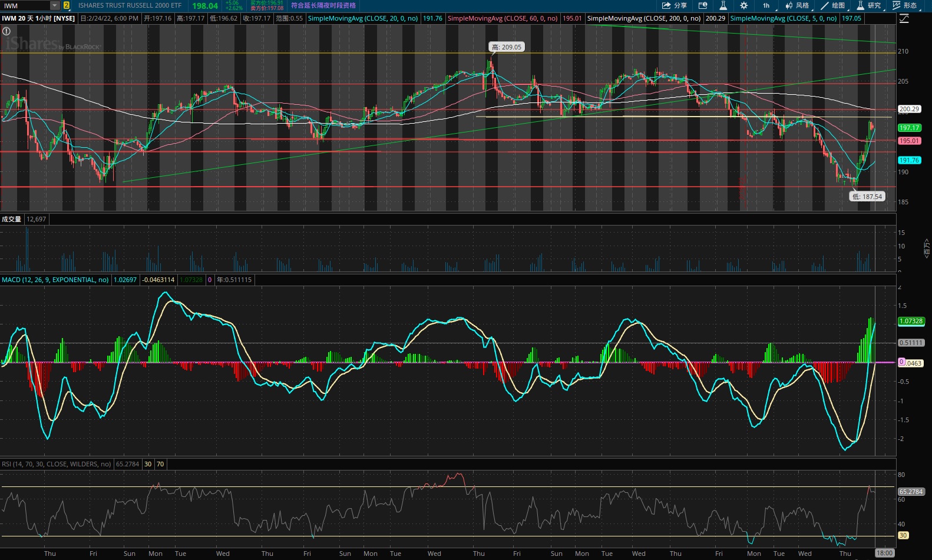
Task: Click the 年:0.511115 MACD readout
Action: (x=234, y=280)
